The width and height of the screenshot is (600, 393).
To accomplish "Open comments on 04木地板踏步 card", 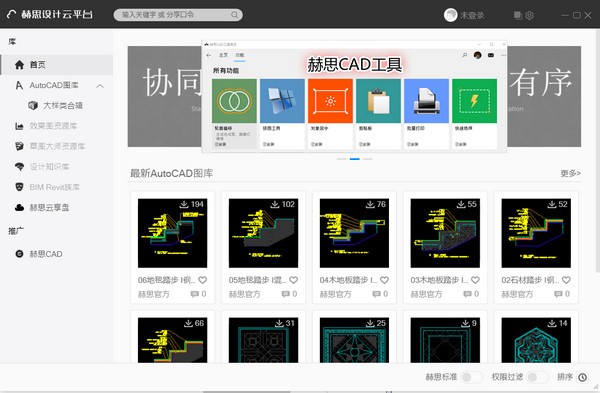I will (377, 294).
